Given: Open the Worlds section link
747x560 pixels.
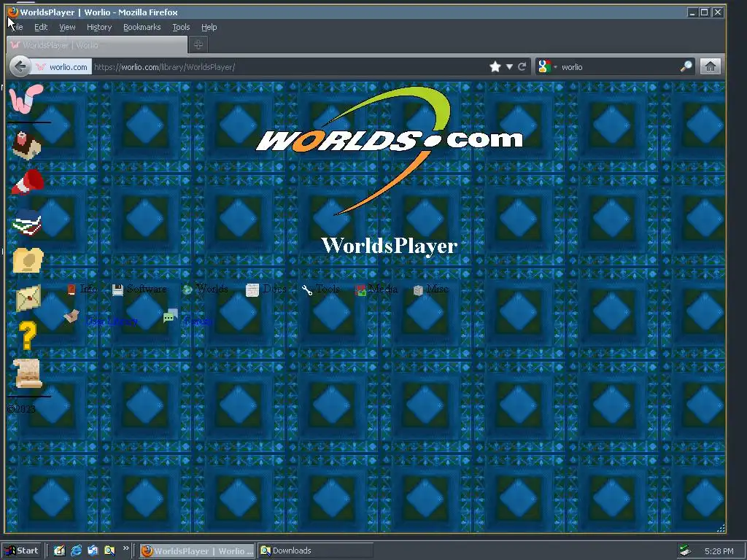Looking at the screenshot, I should 212,289.
